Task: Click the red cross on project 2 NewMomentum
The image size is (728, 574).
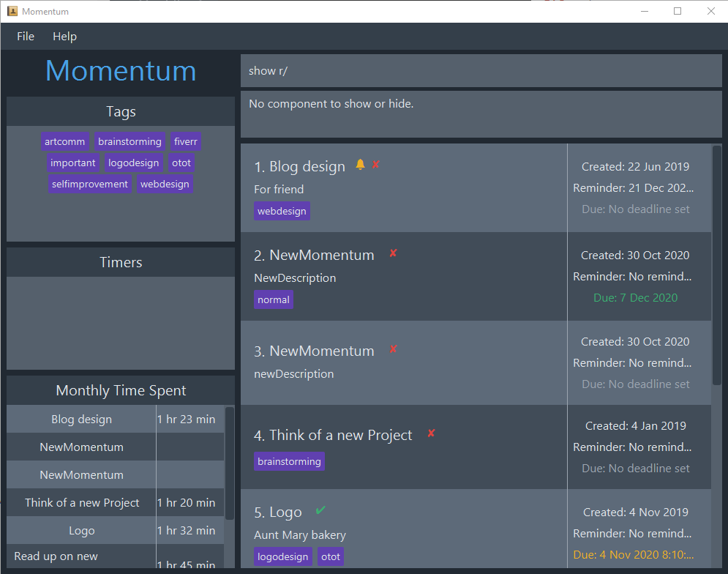Action: pyautogui.click(x=393, y=253)
